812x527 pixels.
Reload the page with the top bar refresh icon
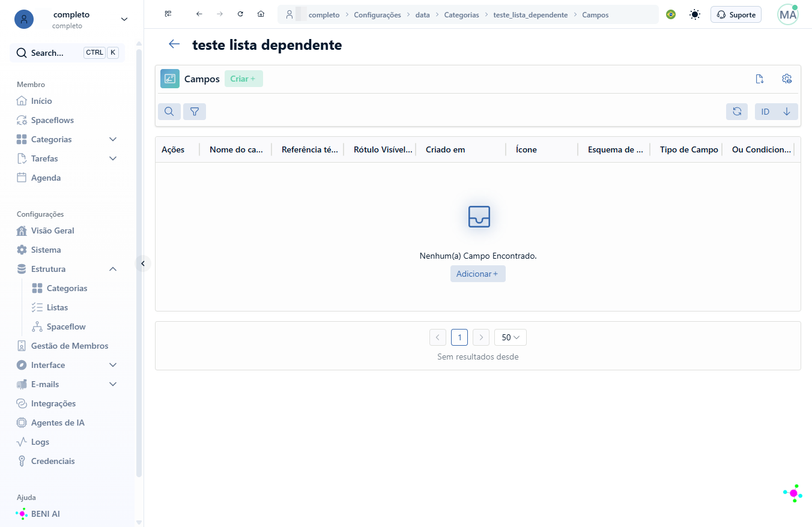pos(240,14)
